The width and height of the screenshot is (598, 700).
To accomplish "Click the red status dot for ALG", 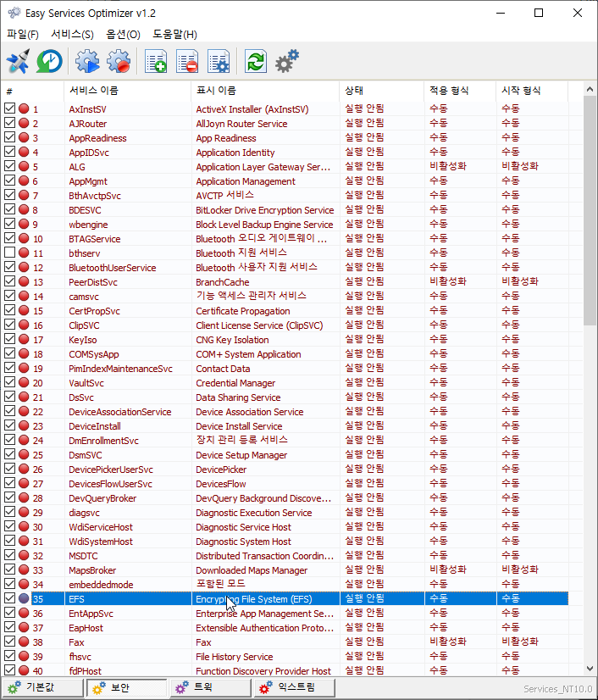I will [24, 166].
